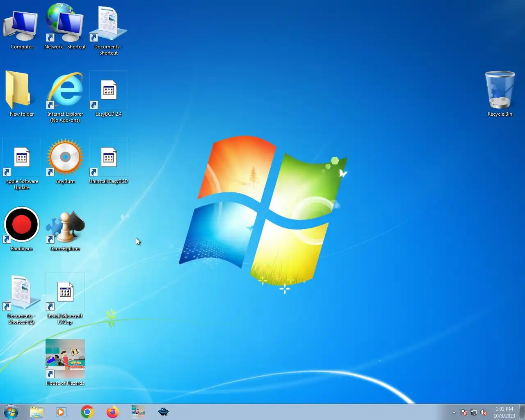Select the Recycle Bin icon
This screenshot has height=420, width=525.
(x=500, y=94)
